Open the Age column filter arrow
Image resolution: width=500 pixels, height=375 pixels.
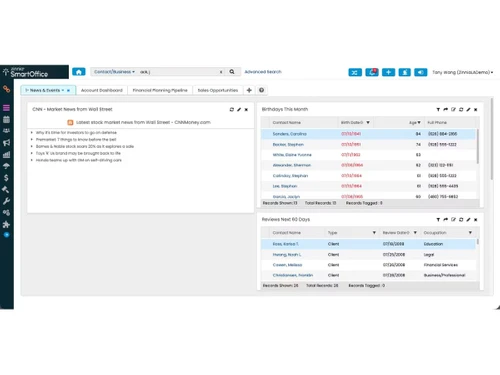(x=419, y=123)
